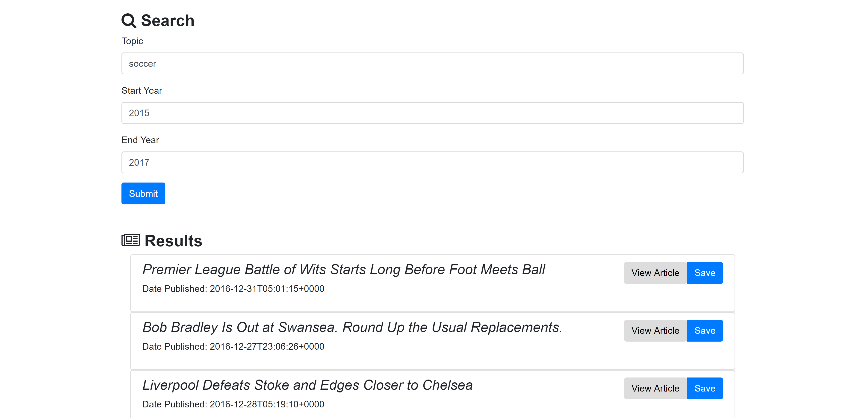Viewport: 868px width, 418px height.
Task: Click the Liverpool Defeats Stoke headline
Action: tap(307, 385)
